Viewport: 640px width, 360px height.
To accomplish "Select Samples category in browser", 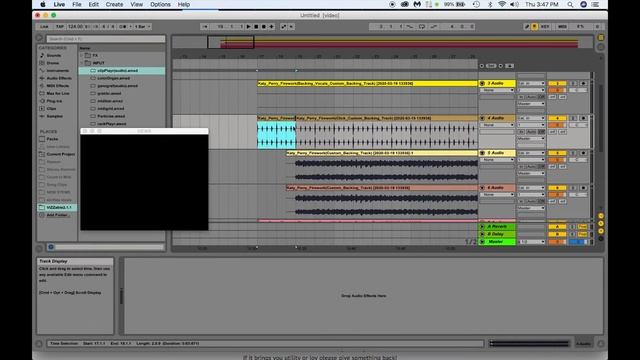I will (x=54, y=116).
